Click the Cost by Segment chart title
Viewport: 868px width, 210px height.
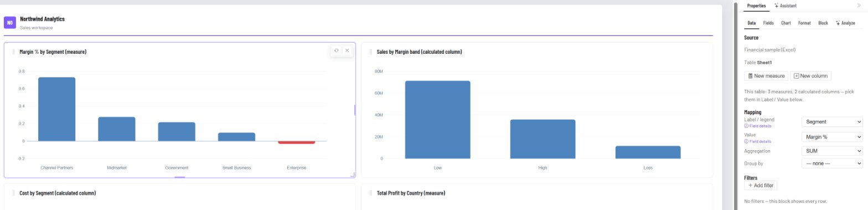(58, 193)
